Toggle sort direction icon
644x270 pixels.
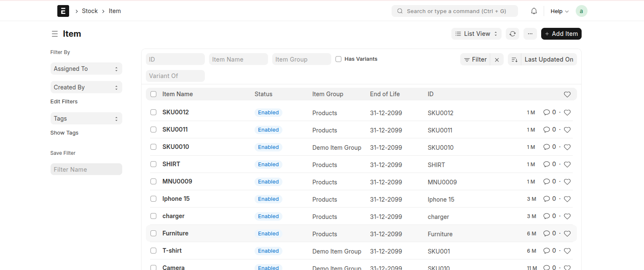tap(514, 60)
